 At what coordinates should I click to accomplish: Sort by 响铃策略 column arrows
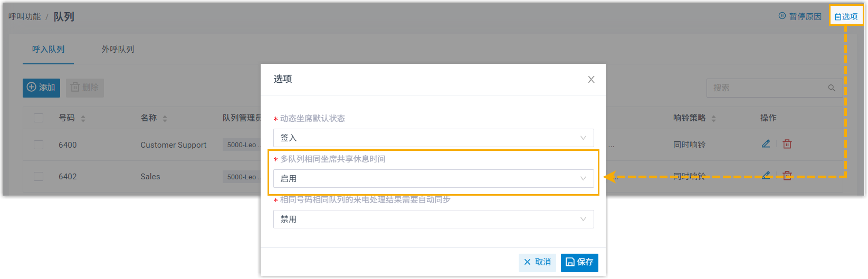click(713, 119)
